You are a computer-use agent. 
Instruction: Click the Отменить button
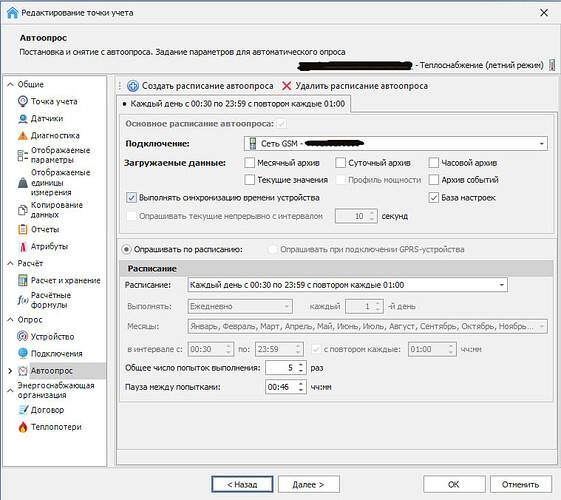pos(521,484)
